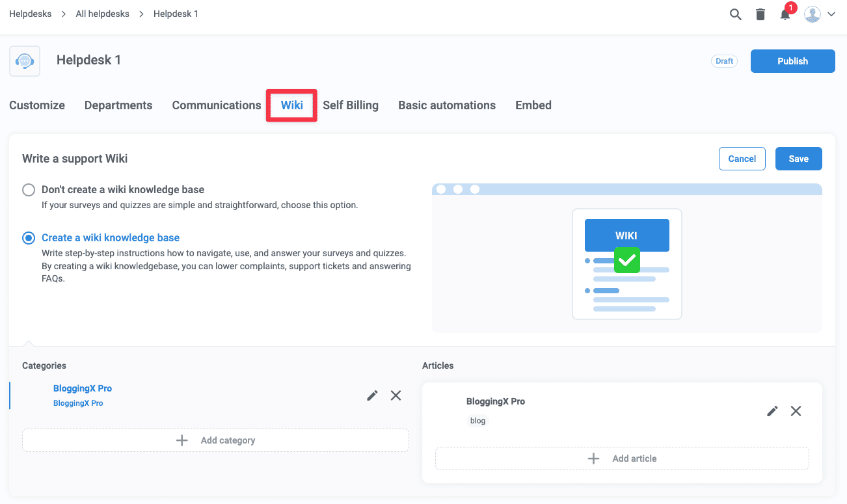This screenshot has height=504, width=847.
Task: Open the Basic automations tab
Action: [447, 105]
